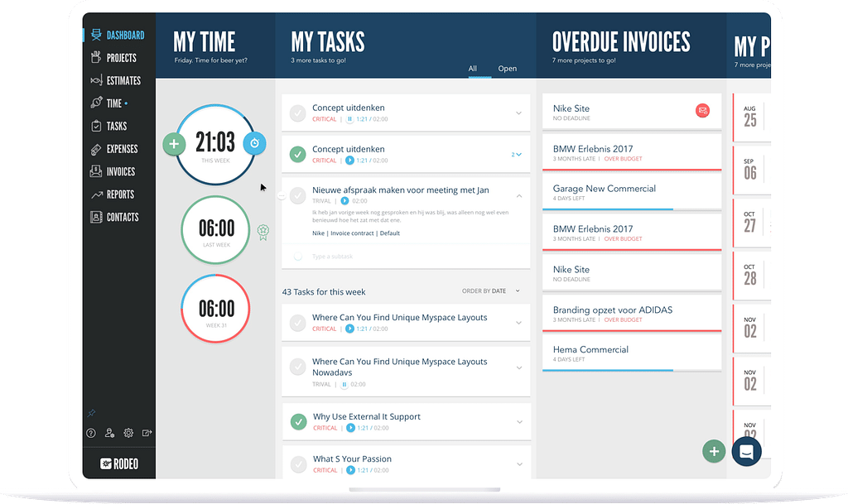Open settings gear in sidebar
The width and height of the screenshot is (848, 504).
pos(128,433)
